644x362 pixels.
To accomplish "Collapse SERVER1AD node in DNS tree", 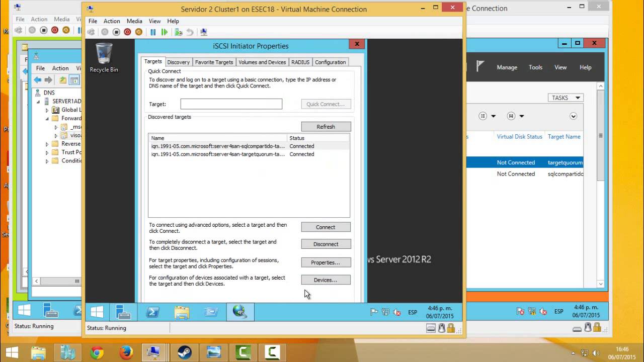I will point(38,102).
